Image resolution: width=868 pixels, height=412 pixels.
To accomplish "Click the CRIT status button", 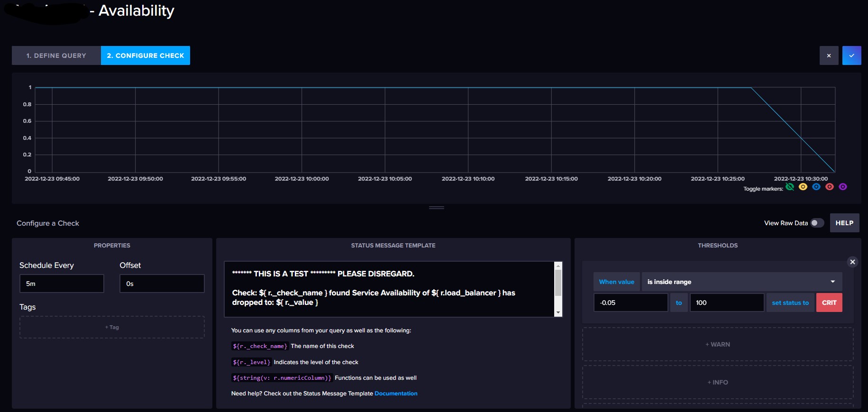I will point(829,302).
